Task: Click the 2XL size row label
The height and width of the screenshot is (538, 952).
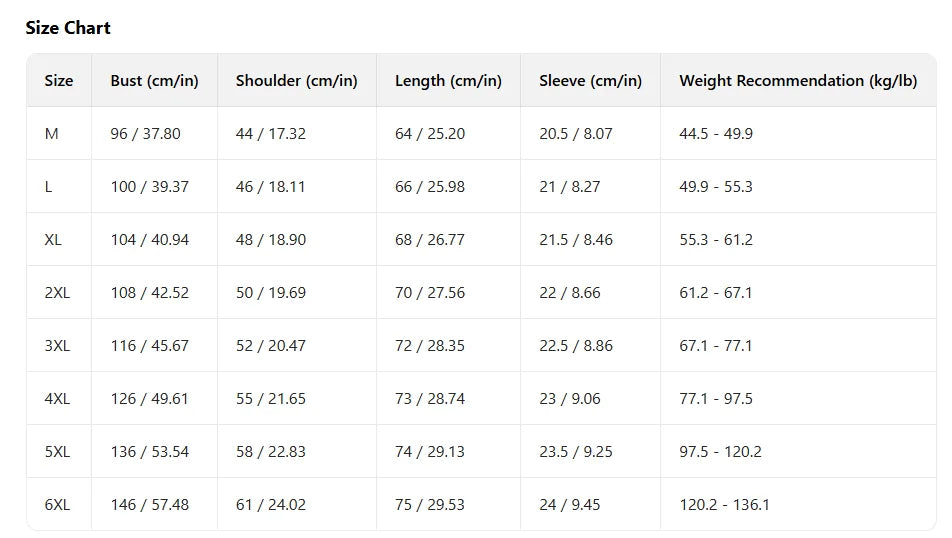Action: (57, 293)
